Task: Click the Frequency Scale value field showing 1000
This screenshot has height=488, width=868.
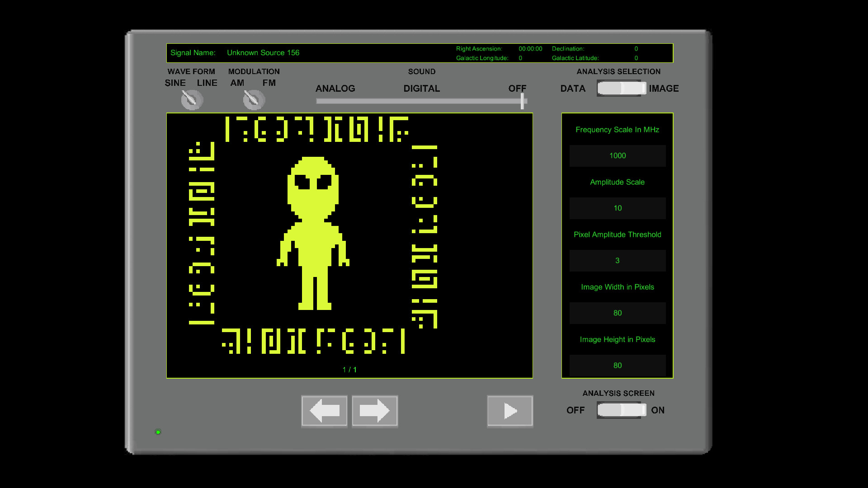Action: tap(618, 155)
